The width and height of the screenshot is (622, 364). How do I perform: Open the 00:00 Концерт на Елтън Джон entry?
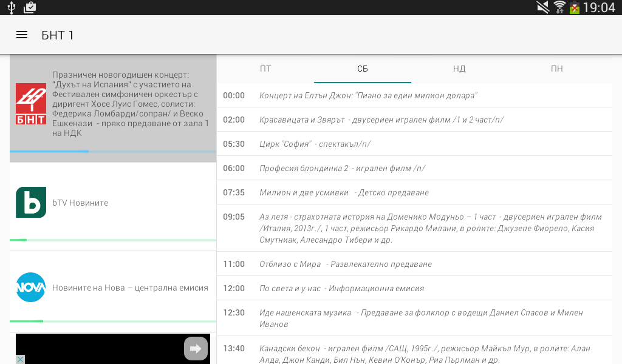[414, 95]
